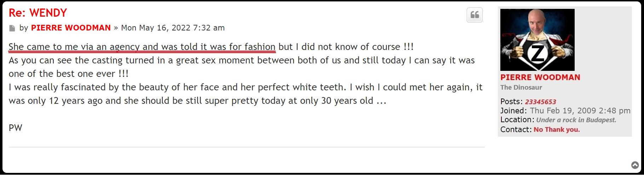This screenshot has width=644, height=175.
Task: Click the red-underlined first sentence
Action: coord(142,47)
